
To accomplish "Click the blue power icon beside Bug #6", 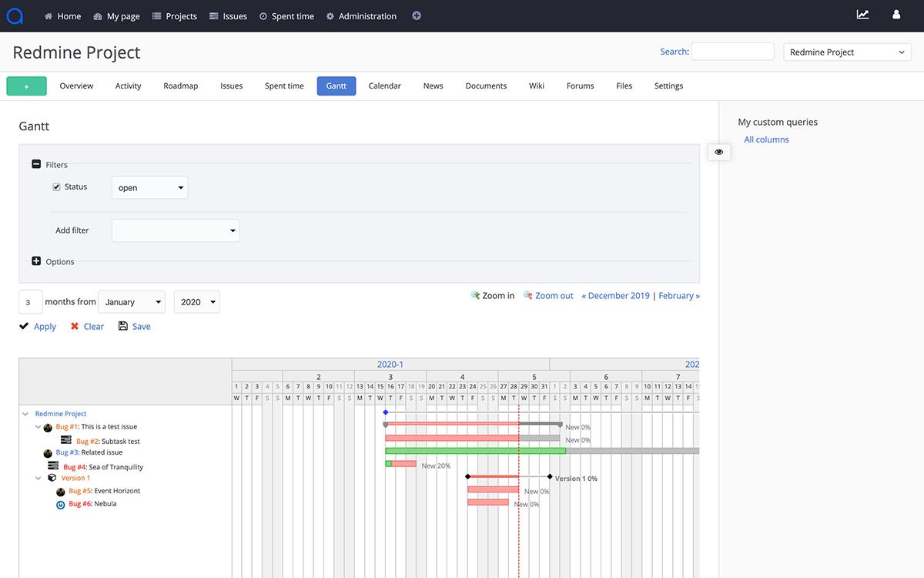I will [61, 505].
